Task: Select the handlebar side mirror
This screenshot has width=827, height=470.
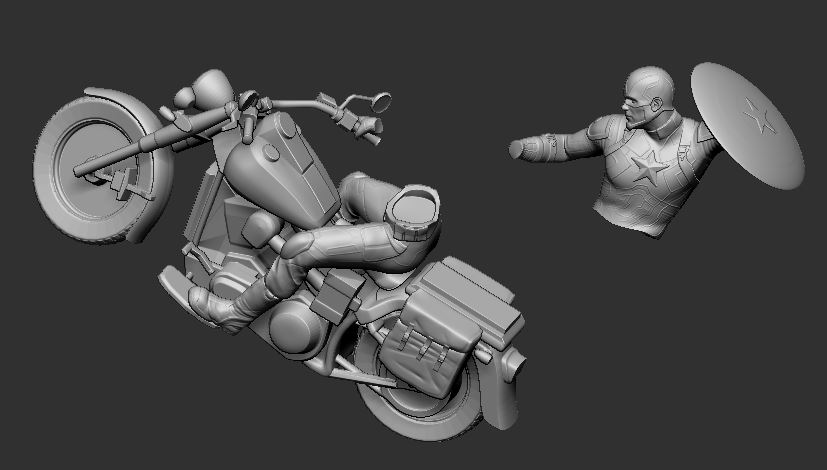Action: 381,102
